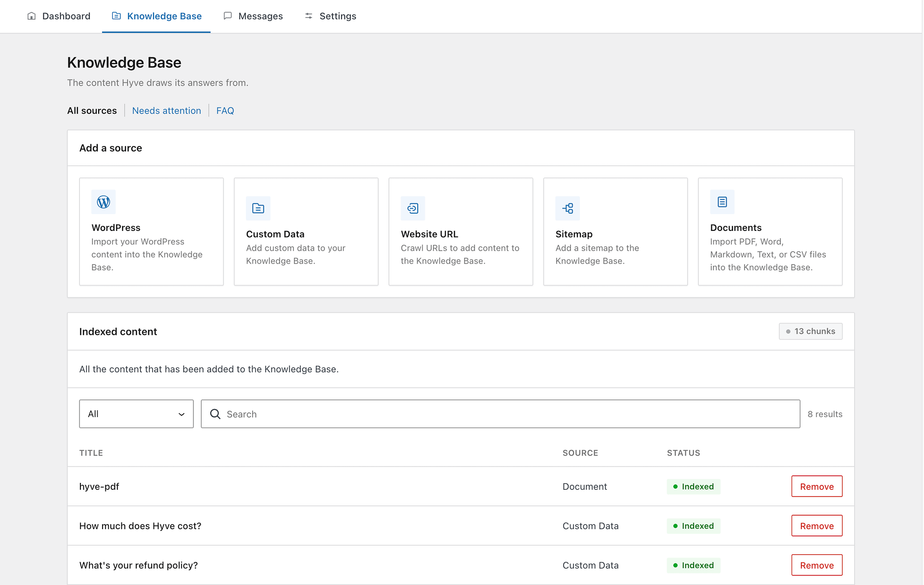The height and width of the screenshot is (585, 924).
Task: Go to the Settings tab
Action: point(330,16)
